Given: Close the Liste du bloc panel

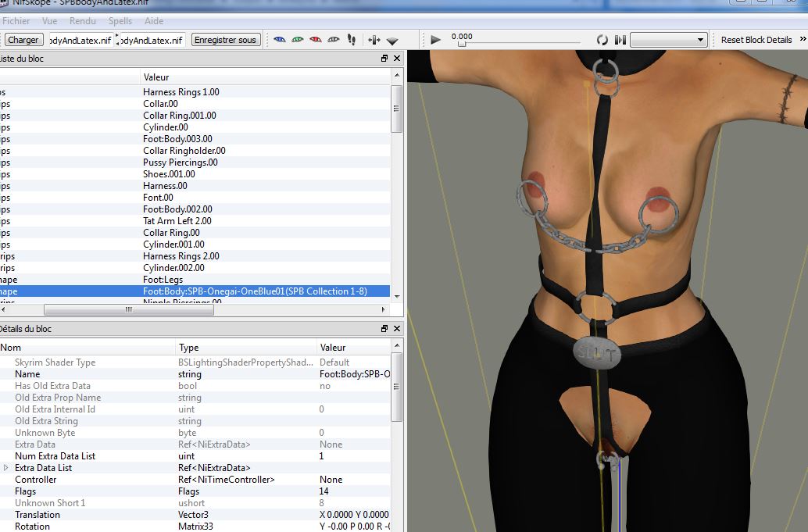Looking at the screenshot, I should tap(397, 59).
